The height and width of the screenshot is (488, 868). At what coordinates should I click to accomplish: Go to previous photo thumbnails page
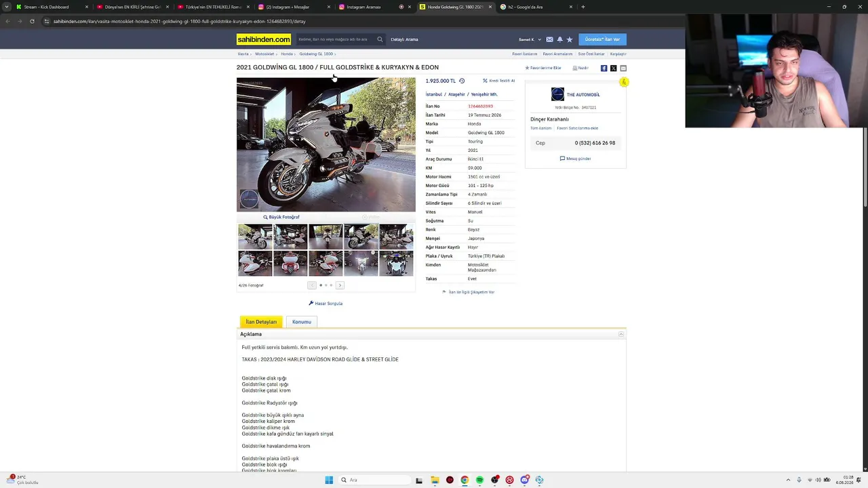click(312, 285)
